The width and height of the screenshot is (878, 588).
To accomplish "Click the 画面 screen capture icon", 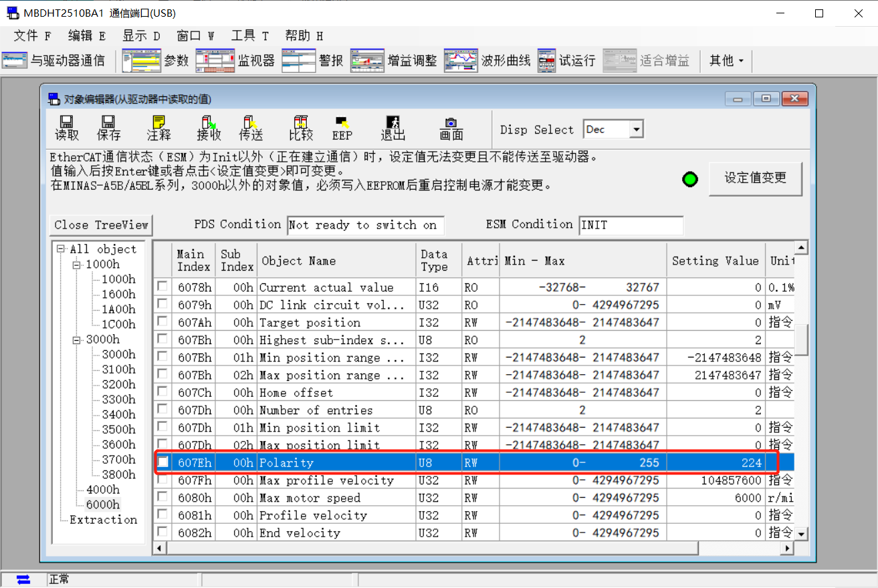I will 451,128.
